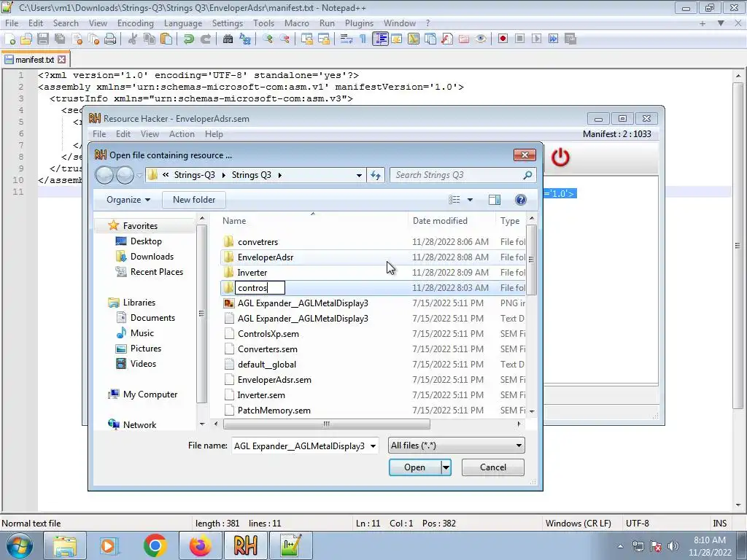Click the Redo arrow in Notepad++ toolbar
Image resolution: width=747 pixels, height=560 pixels.
pyautogui.click(x=206, y=39)
